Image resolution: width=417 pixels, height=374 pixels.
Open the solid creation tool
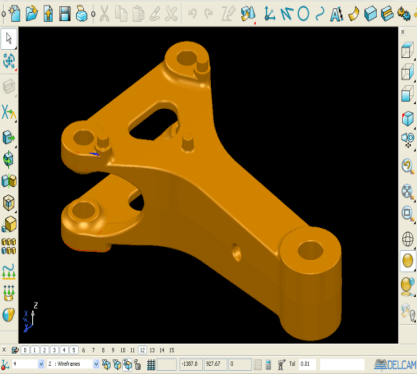(370, 14)
